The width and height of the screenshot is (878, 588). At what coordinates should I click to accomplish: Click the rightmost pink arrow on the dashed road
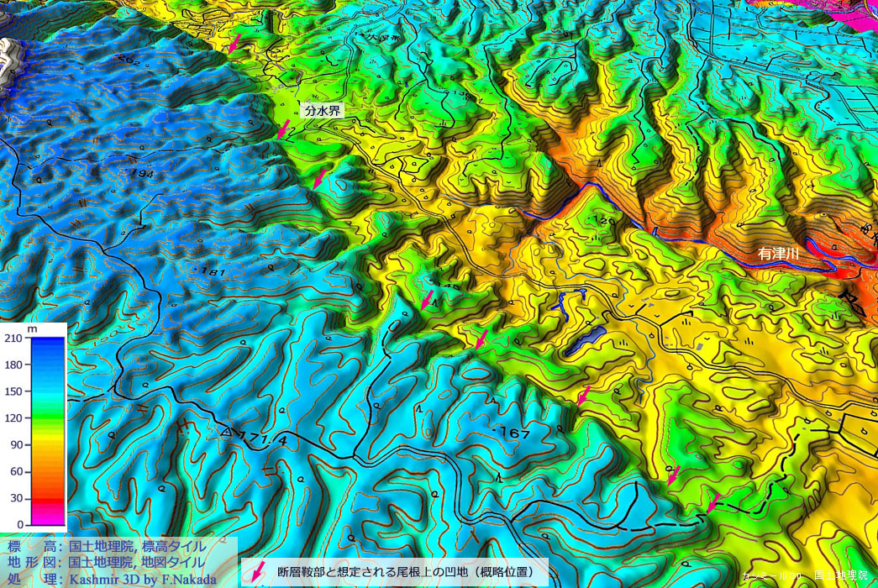coord(712,503)
